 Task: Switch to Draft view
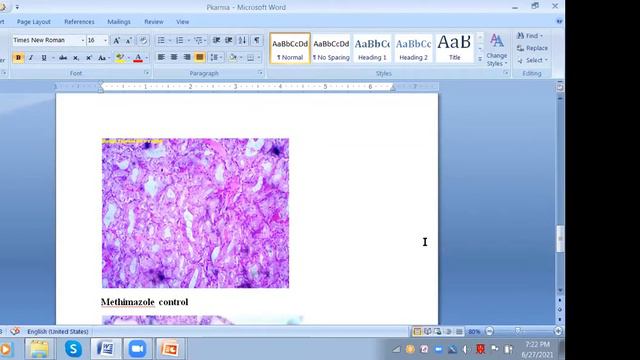click(x=459, y=331)
